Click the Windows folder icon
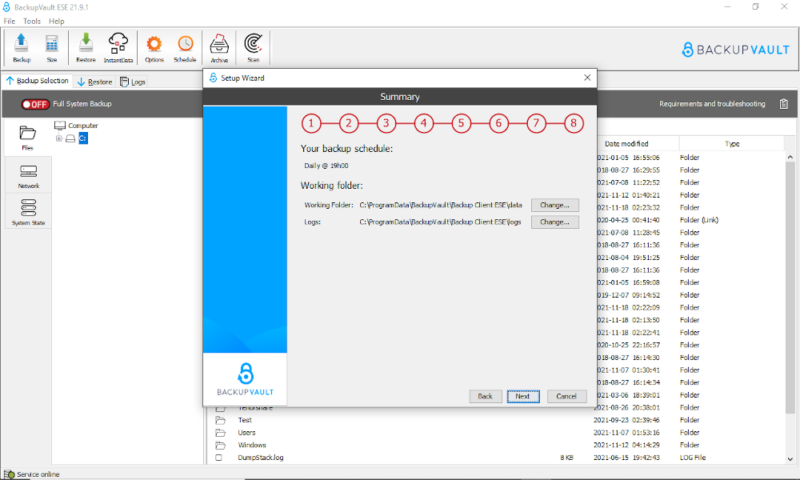800x480 pixels. pos(220,445)
